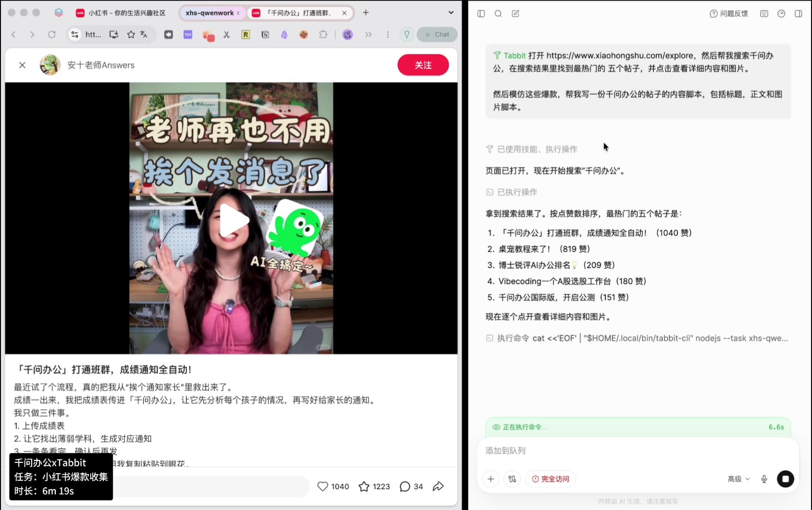This screenshot has width=812, height=510.
Task: Search conversations in Tabbit panel
Action: pyautogui.click(x=498, y=14)
